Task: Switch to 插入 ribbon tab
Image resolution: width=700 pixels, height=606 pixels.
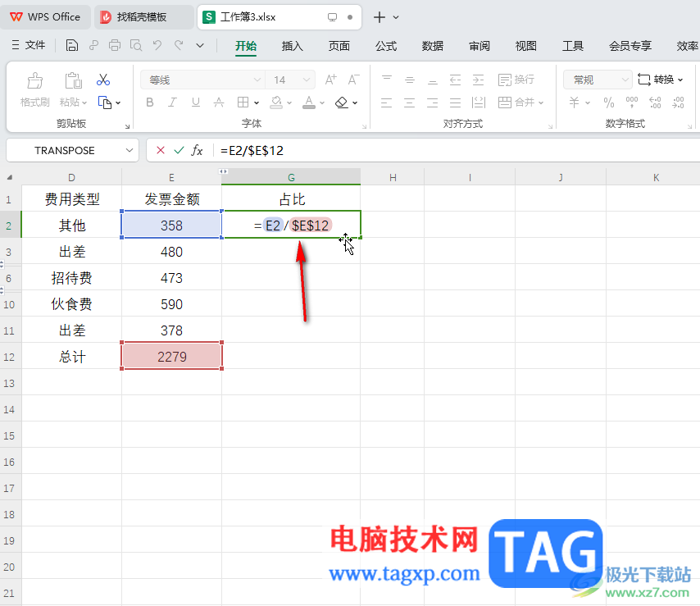Action: [293, 46]
